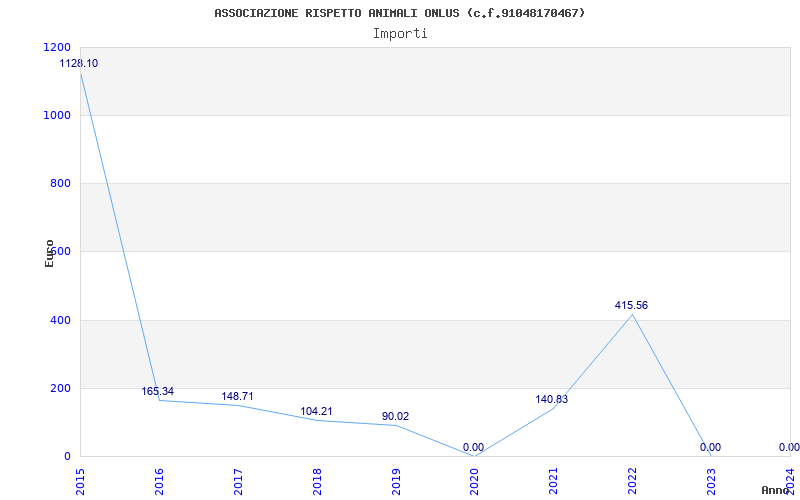Click the 2022 x-axis year label
The width and height of the screenshot is (800, 500).
[633, 482]
